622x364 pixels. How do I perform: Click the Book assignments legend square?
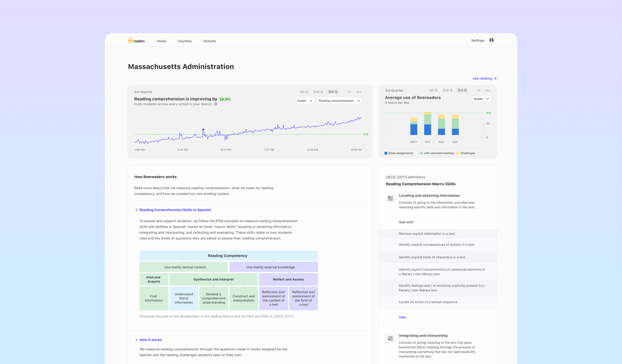[x=386, y=153]
